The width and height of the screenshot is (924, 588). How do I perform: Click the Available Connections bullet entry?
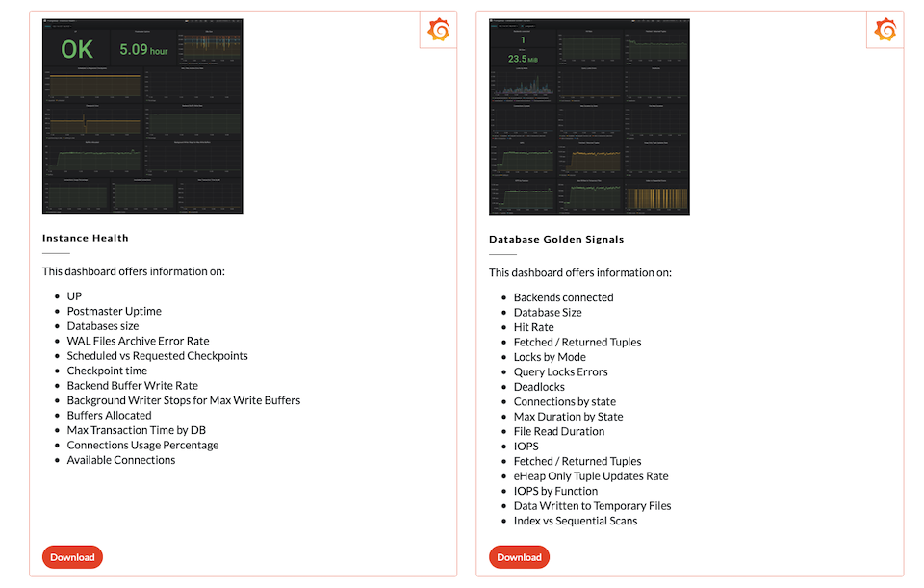[x=121, y=460]
